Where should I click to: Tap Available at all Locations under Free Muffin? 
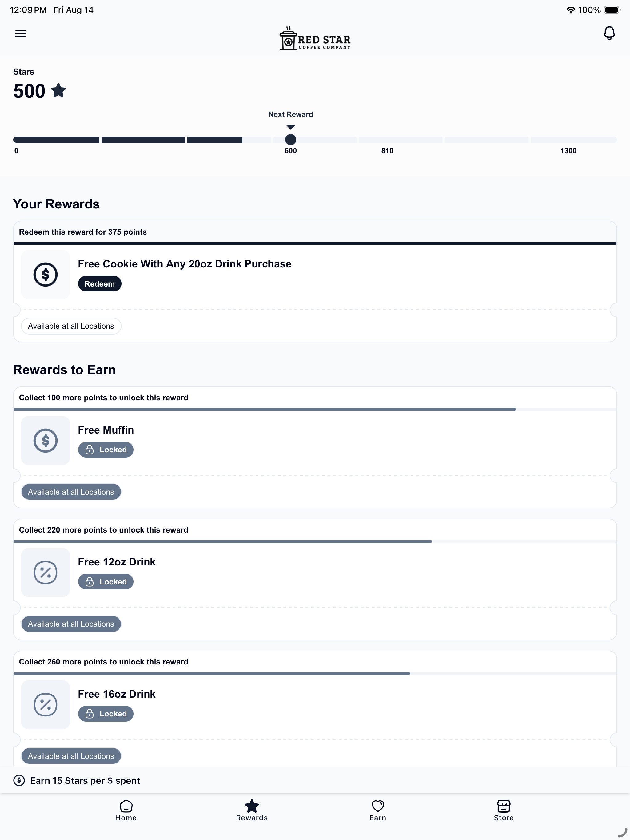71,492
